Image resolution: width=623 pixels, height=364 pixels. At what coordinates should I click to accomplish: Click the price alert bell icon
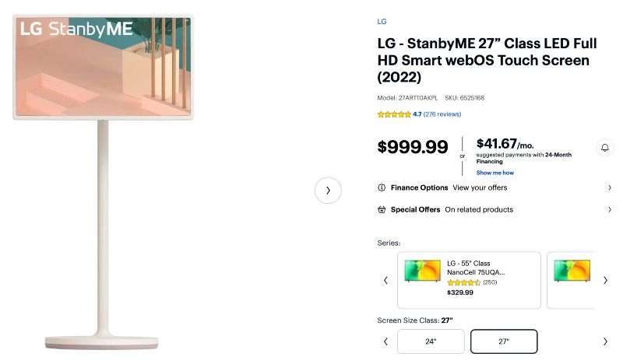[x=604, y=147]
